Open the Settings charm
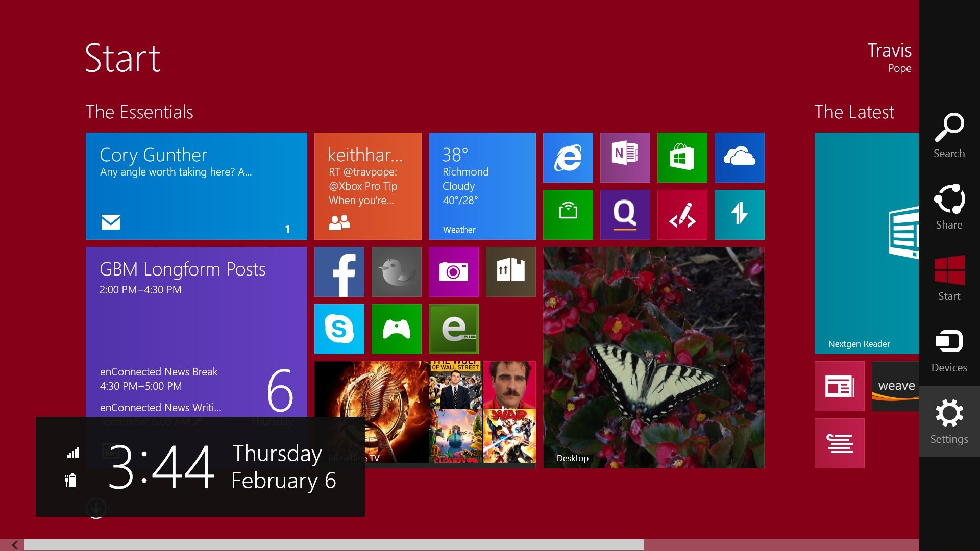The width and height of the screenshot is (980, 551). click(949, 421)
